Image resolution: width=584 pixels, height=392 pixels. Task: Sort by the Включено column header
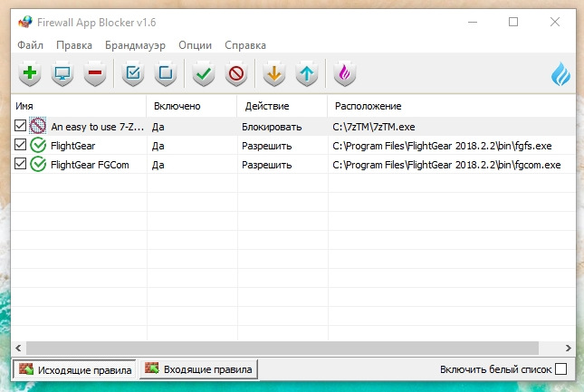191,106
